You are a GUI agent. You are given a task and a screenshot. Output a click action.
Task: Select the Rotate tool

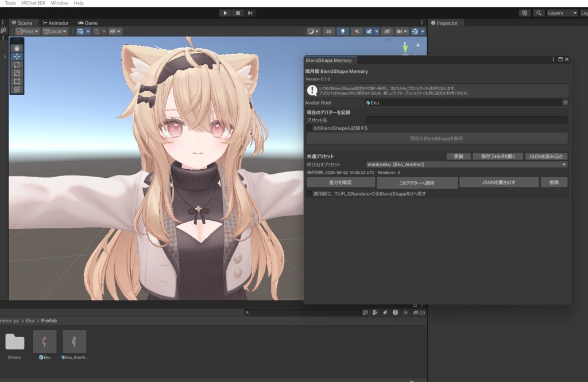click(17, 65)
